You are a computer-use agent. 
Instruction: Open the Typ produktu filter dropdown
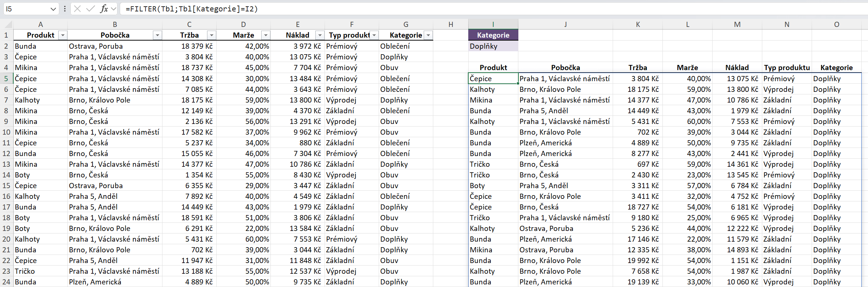coord(374,35)
